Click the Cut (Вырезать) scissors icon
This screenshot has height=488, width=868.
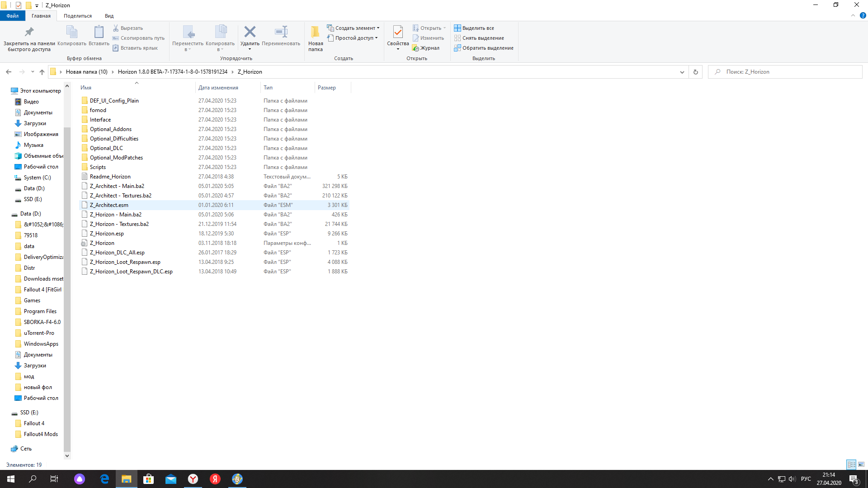116,28
